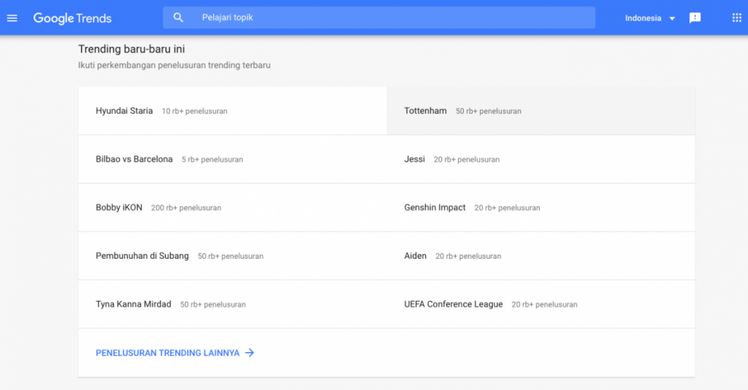Image resolution: width=748 pixels, height=390 pixels.
Task: Select the Aiden trending search
Action: tap(541, 256)
